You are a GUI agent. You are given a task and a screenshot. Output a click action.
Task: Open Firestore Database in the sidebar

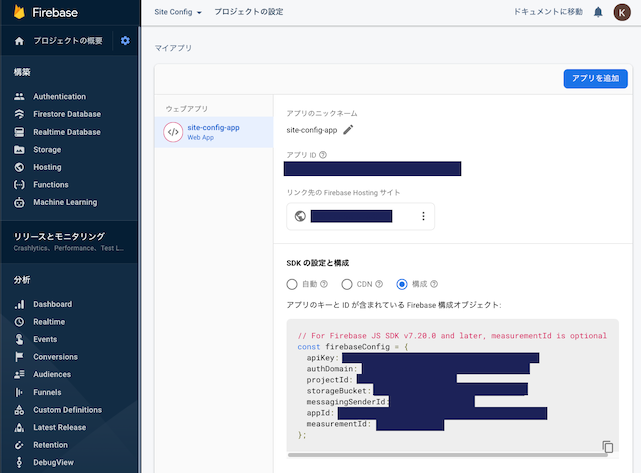[x=67, y=114]
